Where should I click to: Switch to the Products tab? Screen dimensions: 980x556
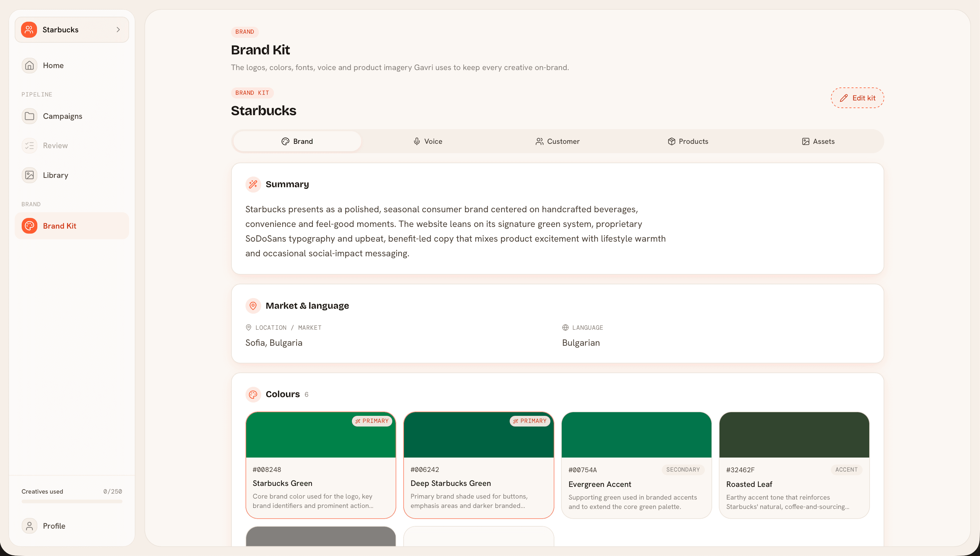[x=688, y=141]
